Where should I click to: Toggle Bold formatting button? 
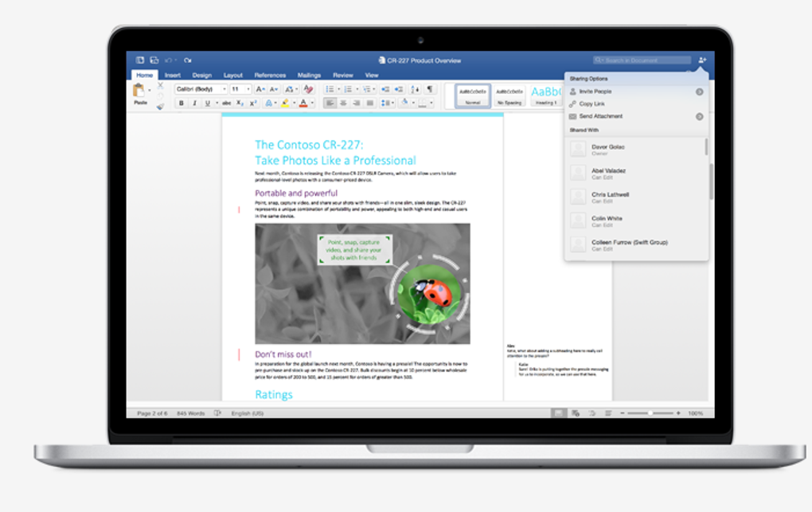pyautogui.click(x=182, y=104)
